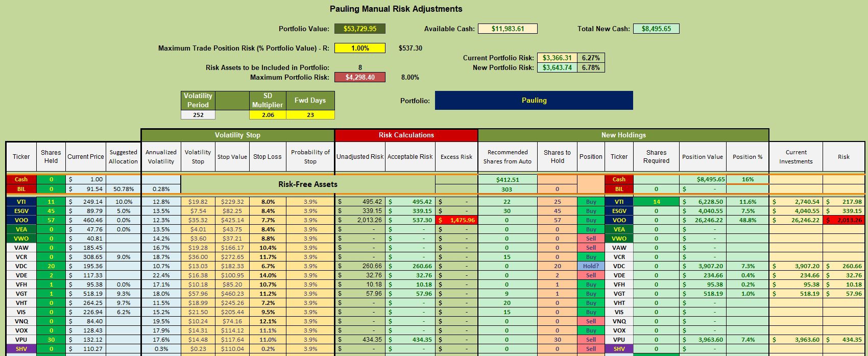868x356 pixels.
Task: Edit the 1.00% maximum trade risk cell
Action: click(360, 48)
